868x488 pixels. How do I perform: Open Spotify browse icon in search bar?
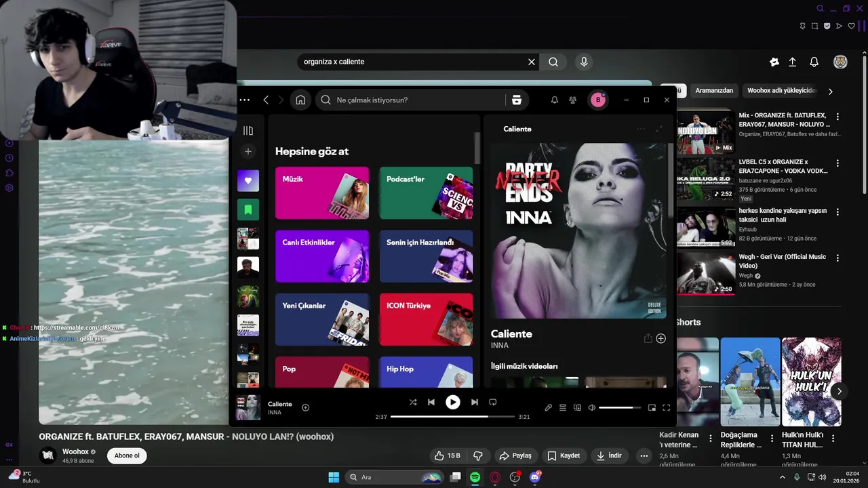pyautogui.click(x=517, y=100)
